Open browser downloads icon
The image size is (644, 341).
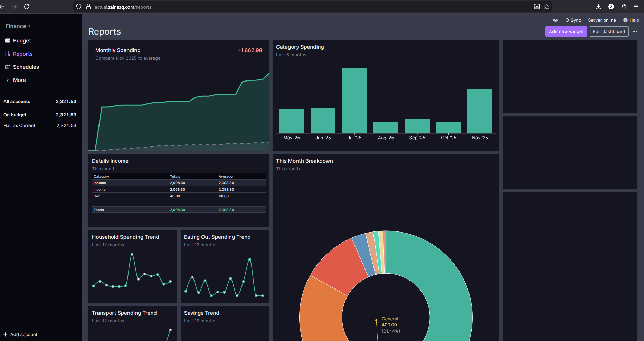click(x=599, y=7)
